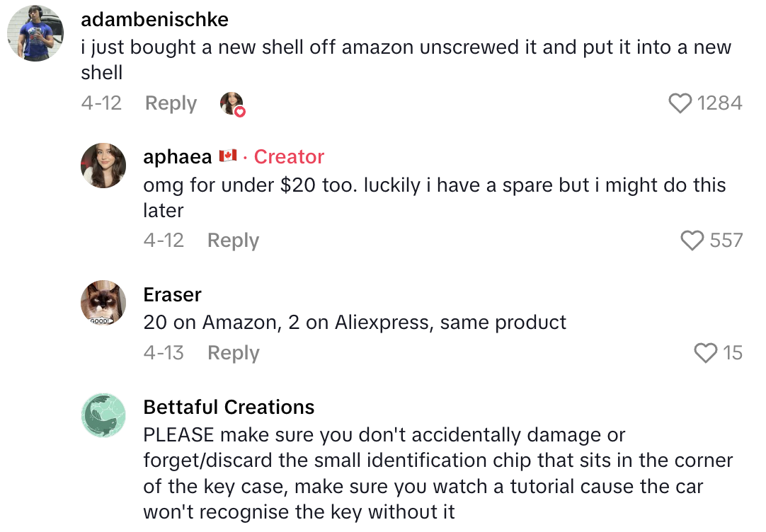Open Bettaful Creations' fish avatar
The image size is (766, 532).
(104, 415)
